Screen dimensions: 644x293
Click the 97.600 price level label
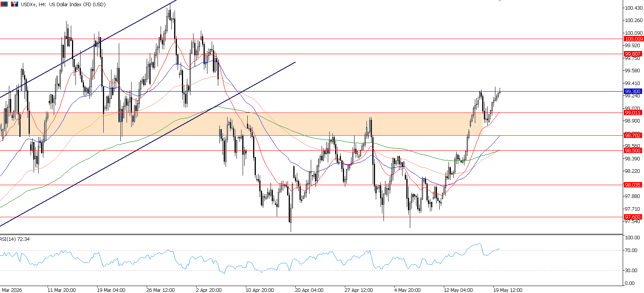(632, 217)
